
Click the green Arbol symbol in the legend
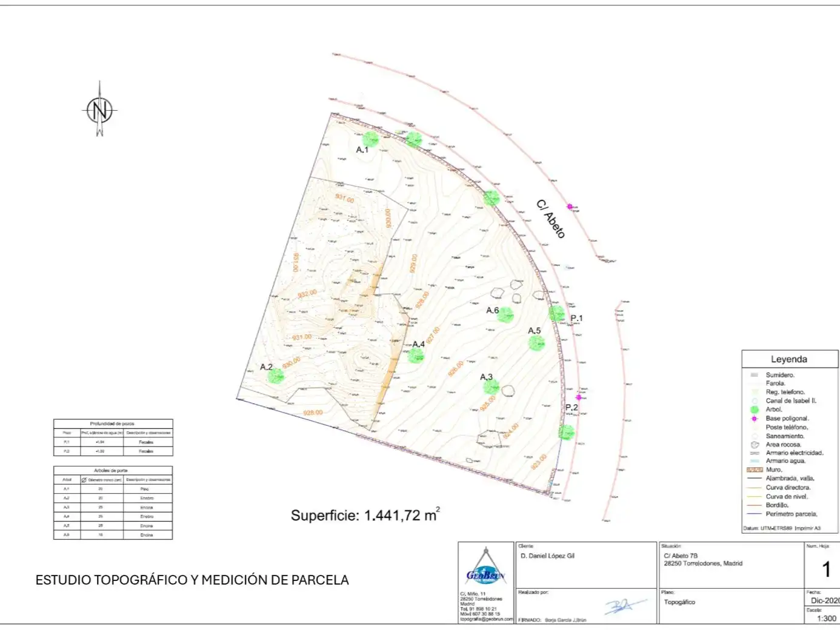[x=755, y=409]
